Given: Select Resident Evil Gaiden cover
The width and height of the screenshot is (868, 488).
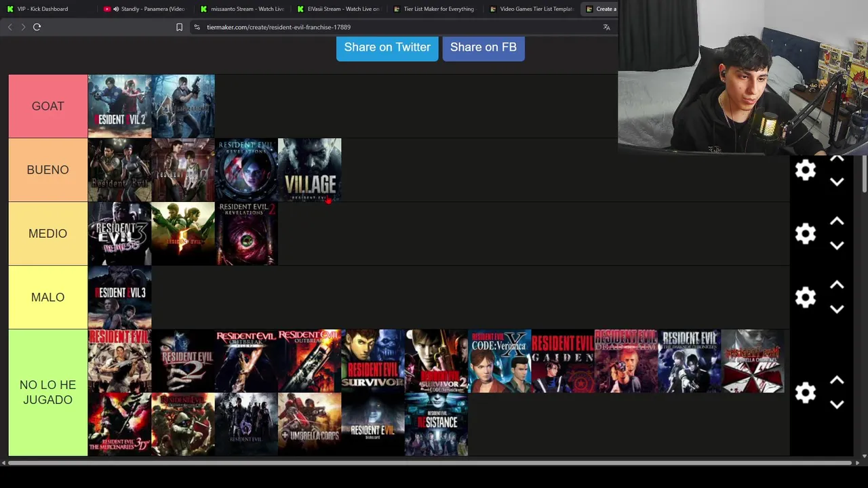Looking at the screenshot, I should 563,361.
